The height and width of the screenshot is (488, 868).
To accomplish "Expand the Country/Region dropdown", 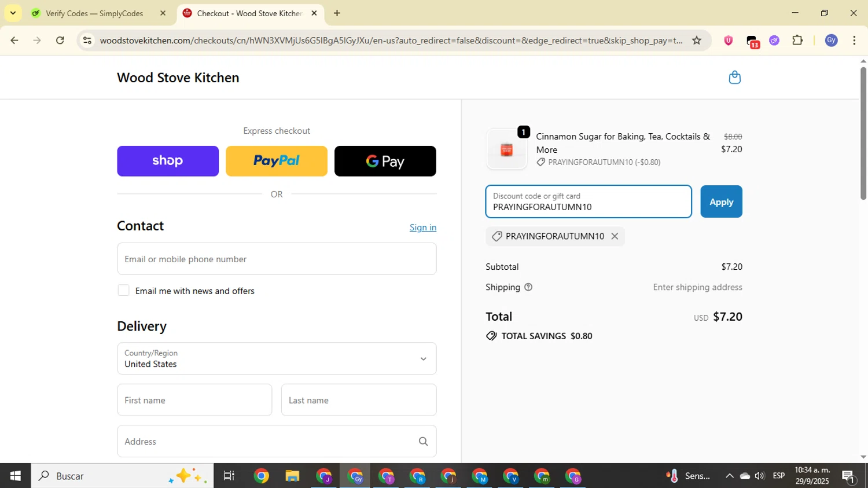I will click(x=277, y=358).
